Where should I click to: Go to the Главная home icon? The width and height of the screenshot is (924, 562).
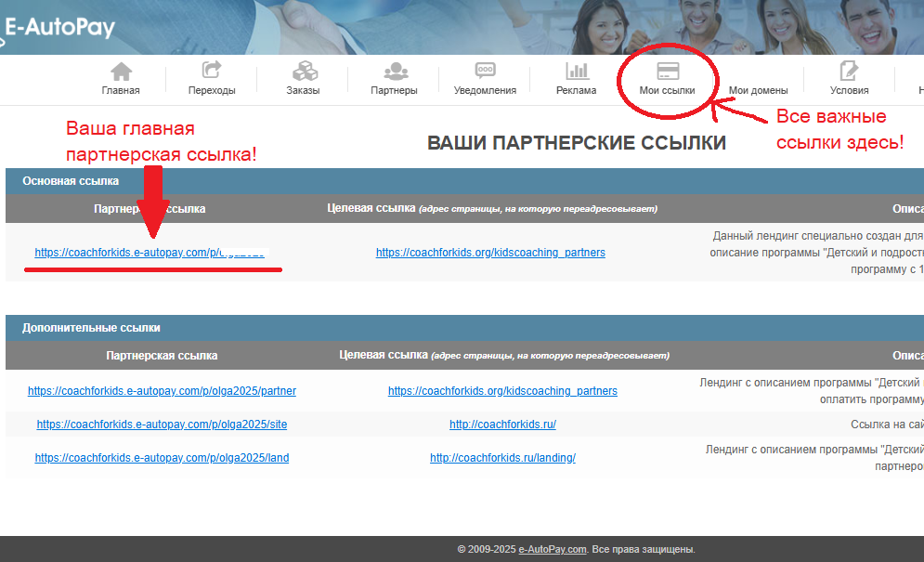click(x=121, y=72)
